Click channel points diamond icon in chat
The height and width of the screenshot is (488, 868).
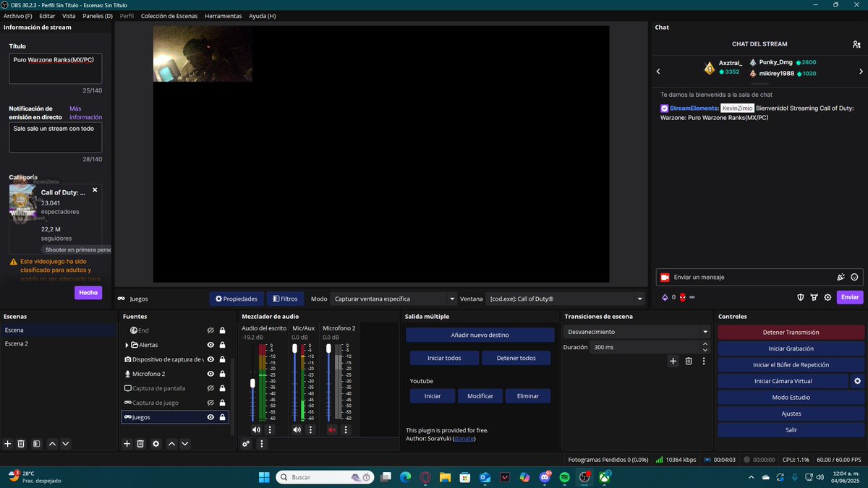665,297
